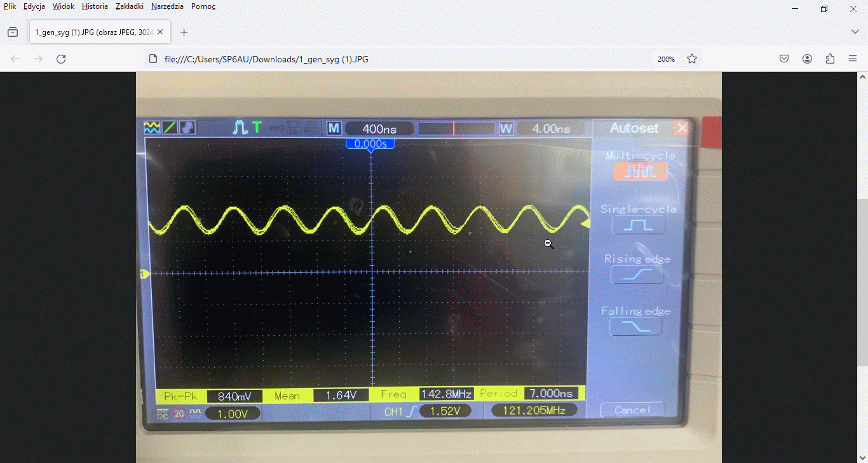Open the Save to Pocket icon
The image size is (868, 463).
pyautogui.click(x=784, y=59)
